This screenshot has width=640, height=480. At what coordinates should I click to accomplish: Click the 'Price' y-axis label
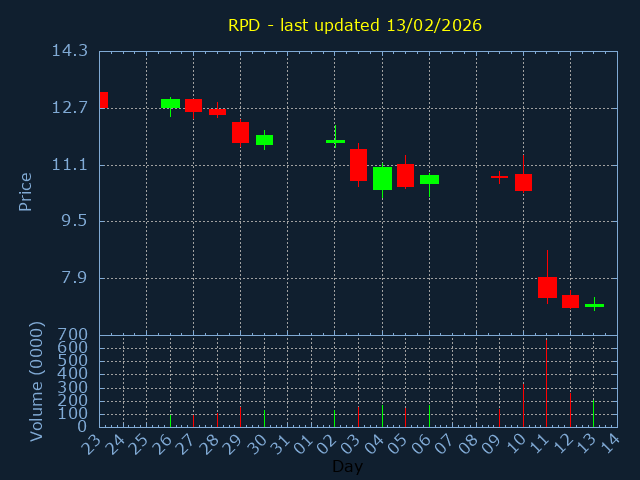pos(26,191)
